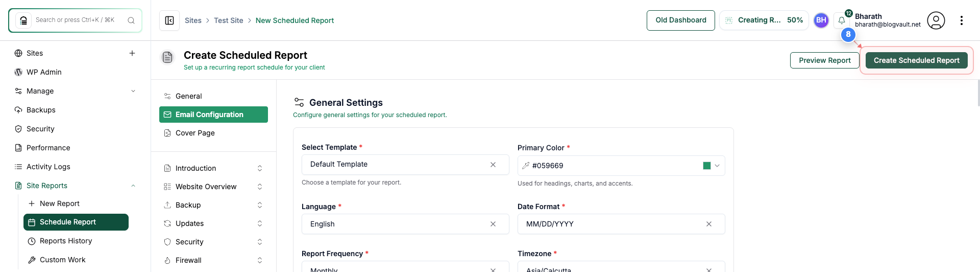Reorder handle for Backup section
The height and width of the screenshot is (272, 980).
point(260,205)
